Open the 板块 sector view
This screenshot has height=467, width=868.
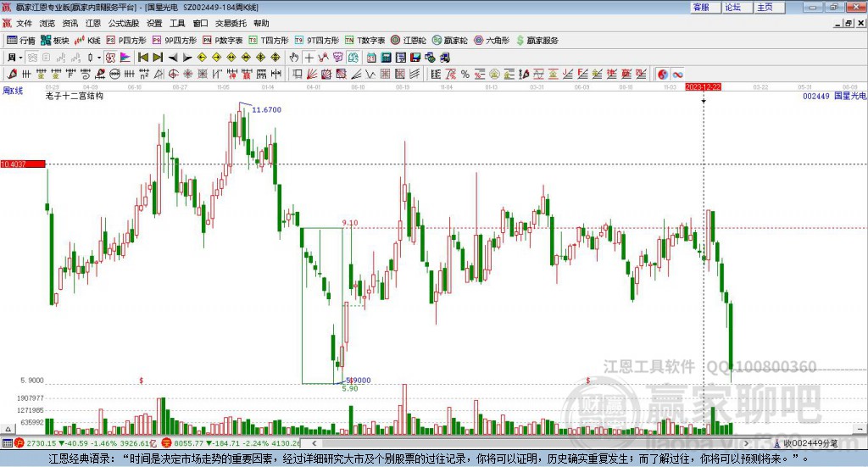click(x=54, y=41)
